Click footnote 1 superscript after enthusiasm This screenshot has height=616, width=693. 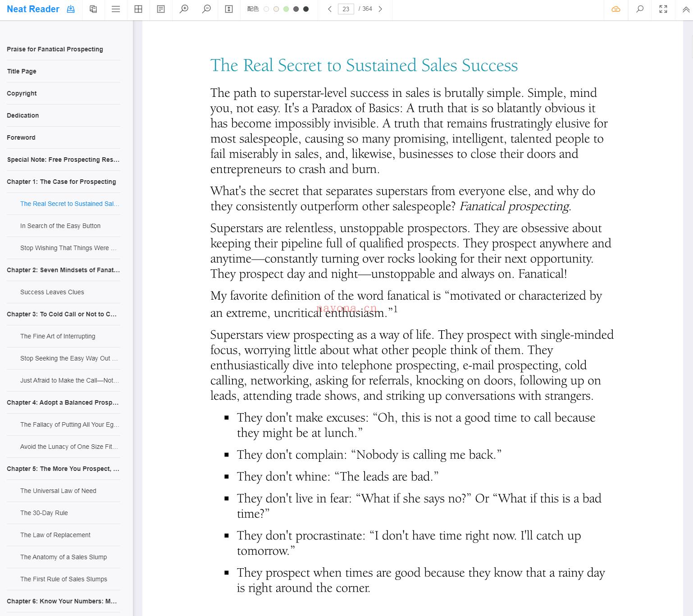396,309
